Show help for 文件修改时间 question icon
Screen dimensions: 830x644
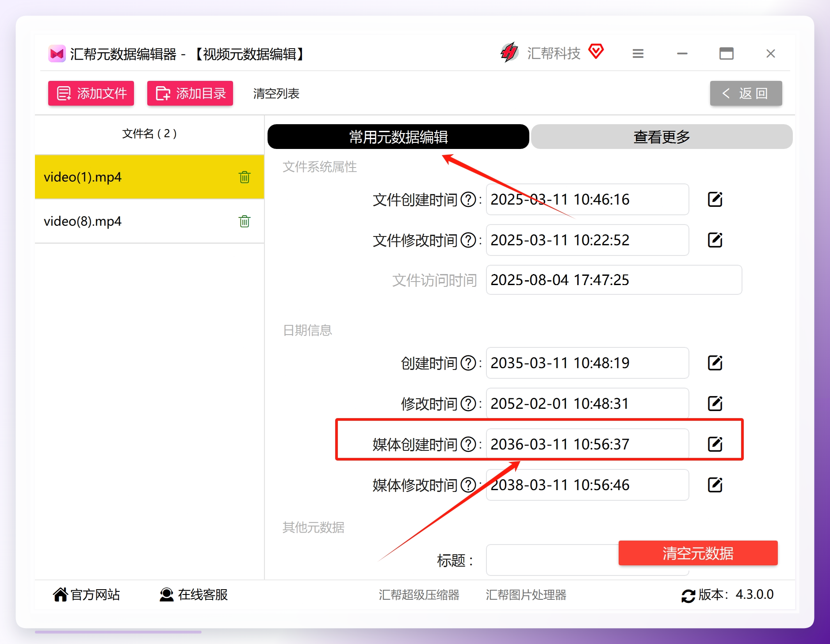468,240
